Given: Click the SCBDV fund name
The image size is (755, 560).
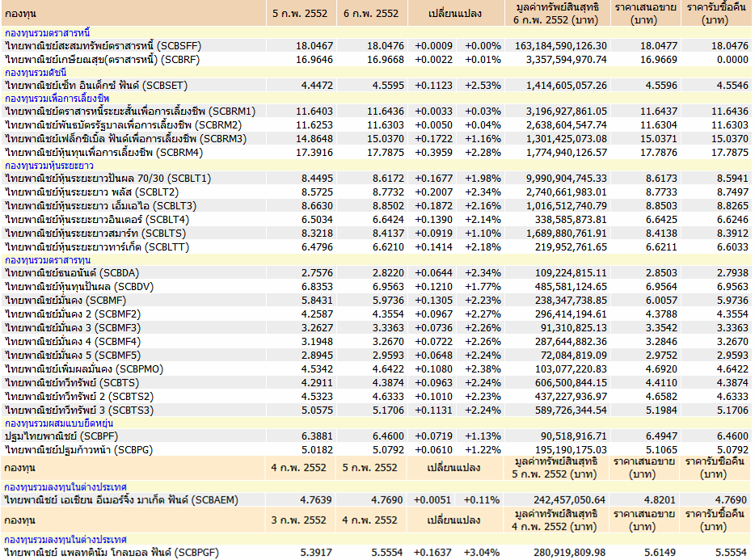Looking at the screenshot, I should (79, 287).
